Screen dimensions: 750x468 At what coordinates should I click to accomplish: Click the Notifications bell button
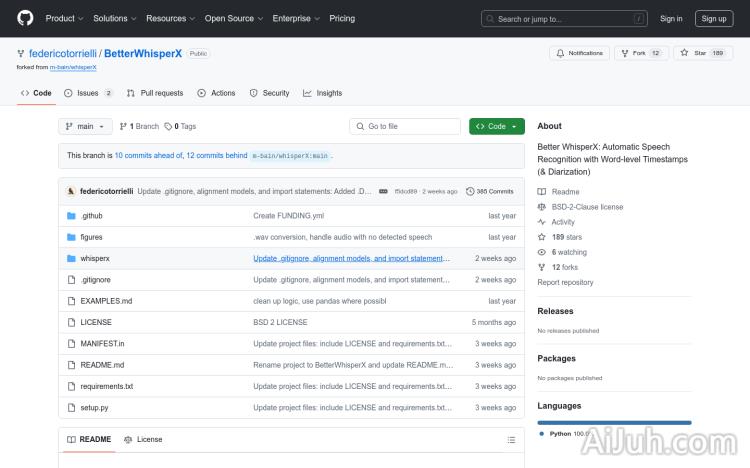tap(579, 53)
